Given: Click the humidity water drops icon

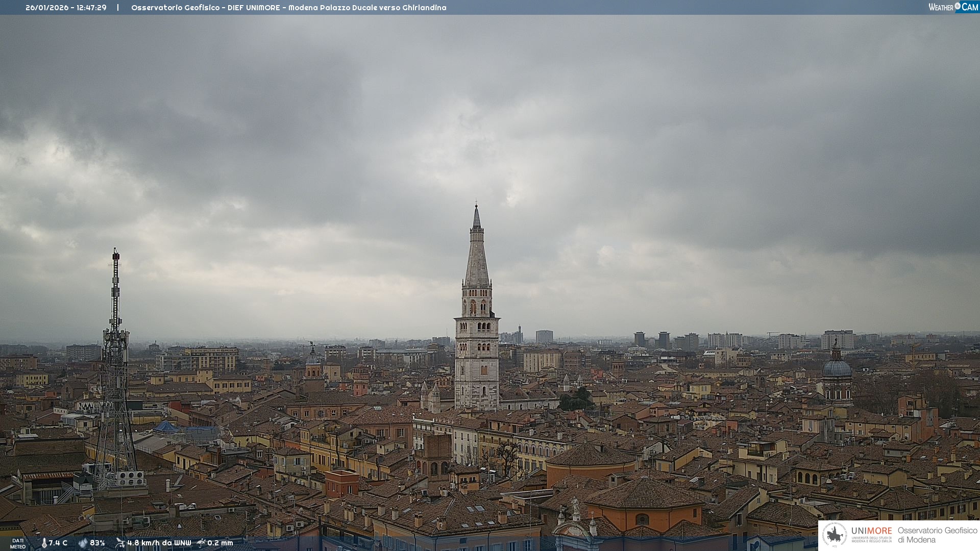Looking at the screenshot, I should point(83,543).
